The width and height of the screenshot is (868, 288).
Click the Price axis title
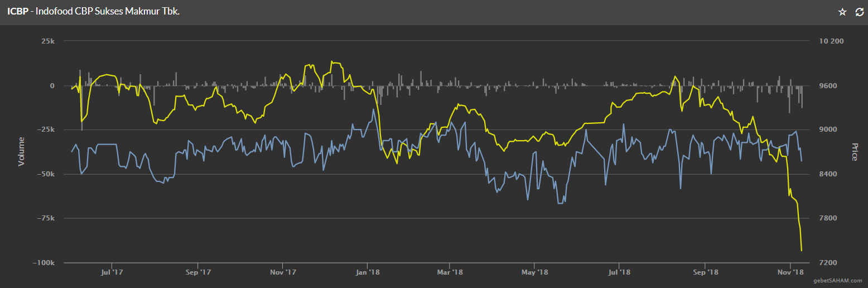point(854,151)
